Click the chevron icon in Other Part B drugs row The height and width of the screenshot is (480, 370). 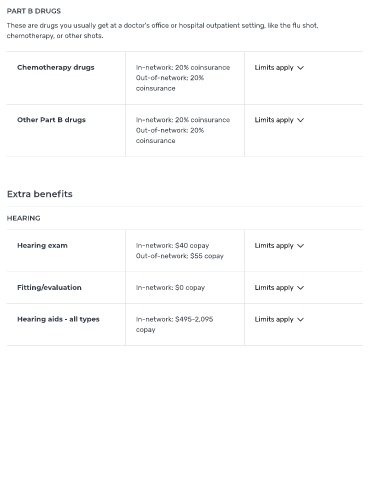[300, 120]
